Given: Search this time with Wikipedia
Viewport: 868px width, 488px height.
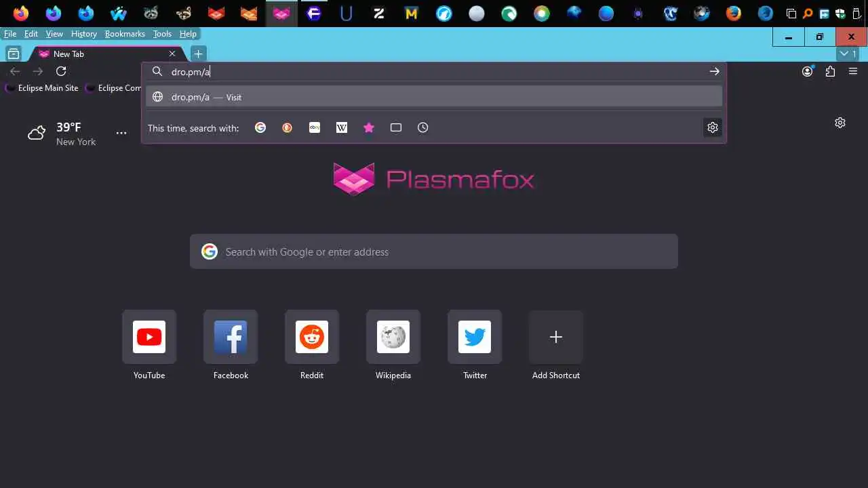Looking at the screenshot, I should click(342, 127).
